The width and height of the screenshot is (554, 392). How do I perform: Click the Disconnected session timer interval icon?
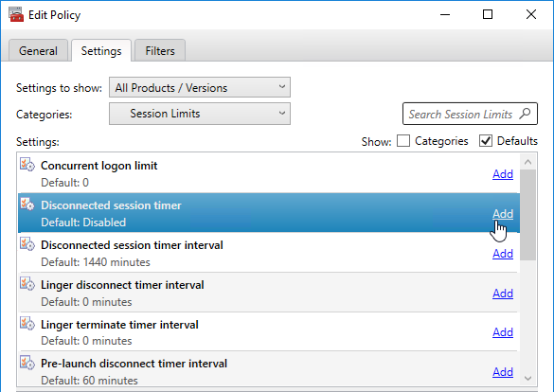click(x=27, y=244)
